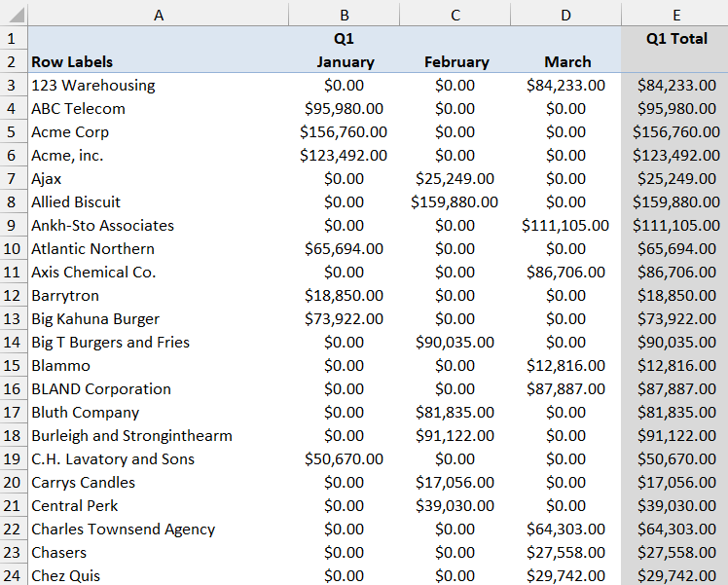This screenshot has width=728, height=585.
Task: Select column D header
Action: click(565, 15)
